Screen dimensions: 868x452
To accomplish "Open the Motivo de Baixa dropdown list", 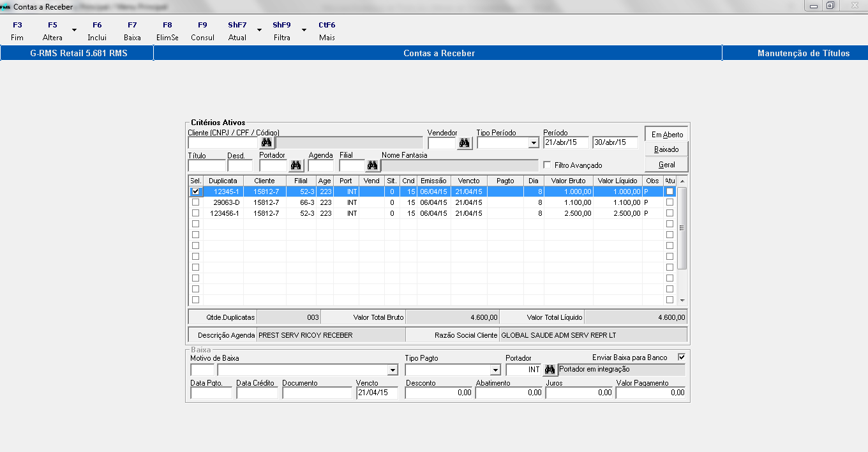I will tap(392, 370).
